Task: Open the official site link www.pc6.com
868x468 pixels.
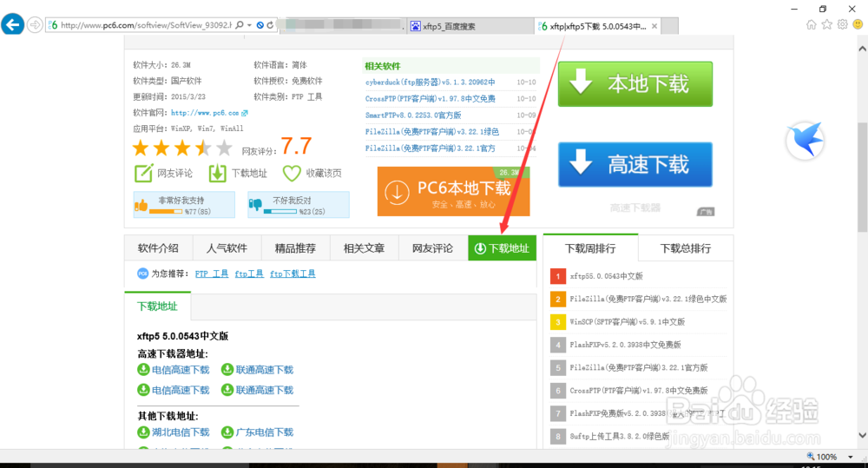Action: click(209, 113)
